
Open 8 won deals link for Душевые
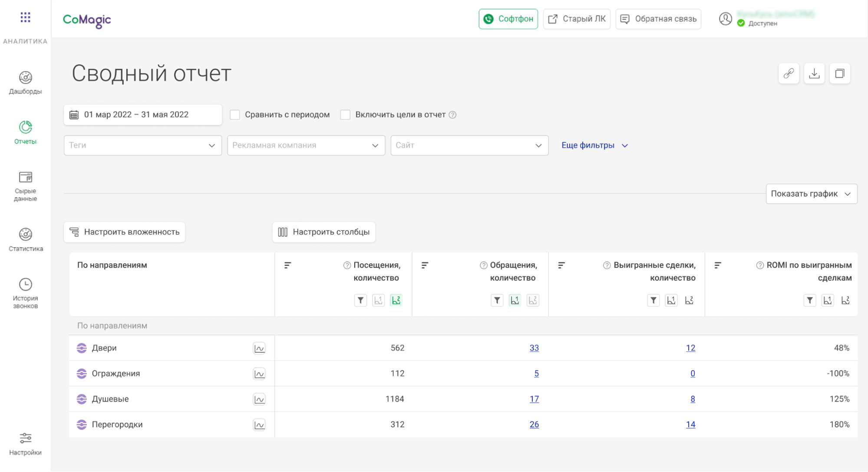pyautogui.click(x=693, y=399)
